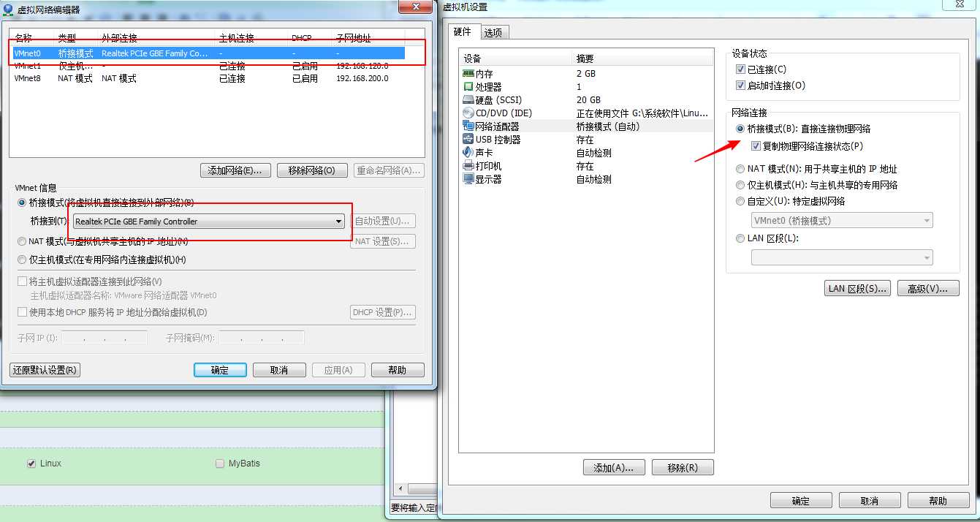Toggle 复制物理网络连接状态(P) checkbox

[x=756, y=146]
